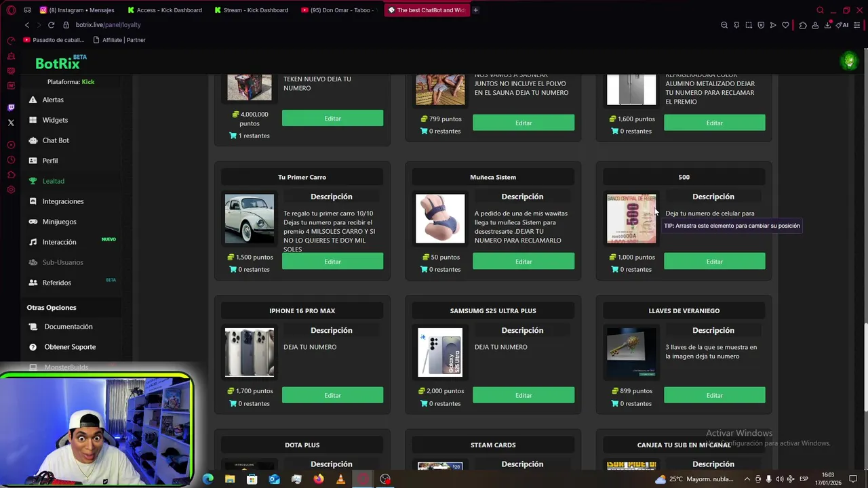Open Obtener Soporte link
Screen dimensions: 868x488
pos(70,347)
